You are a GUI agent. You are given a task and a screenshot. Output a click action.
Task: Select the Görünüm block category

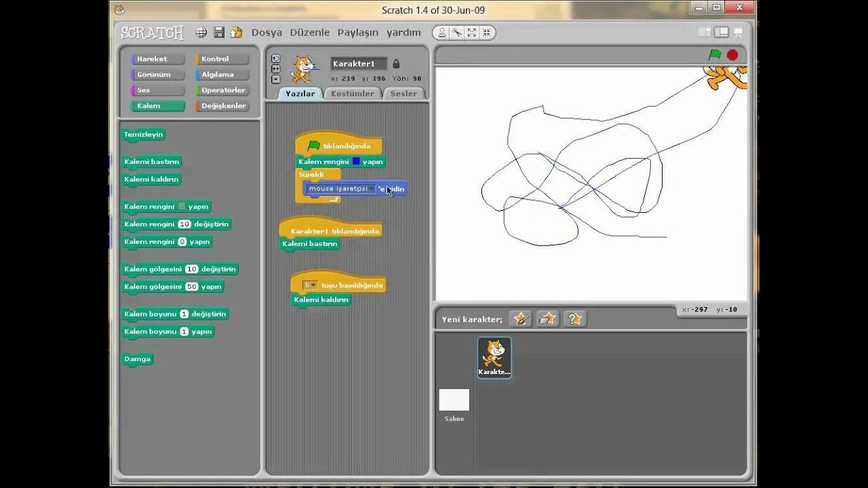(x=157, y=75)
